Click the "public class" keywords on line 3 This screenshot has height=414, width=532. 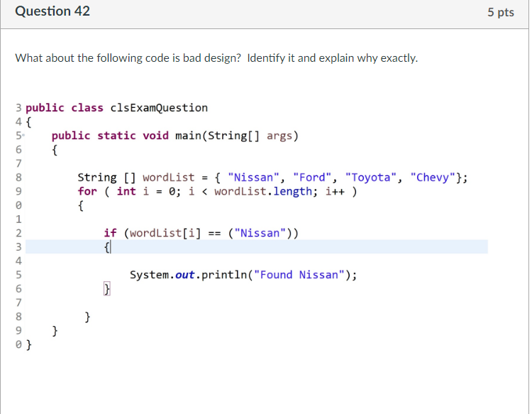(x=65, y=108)
